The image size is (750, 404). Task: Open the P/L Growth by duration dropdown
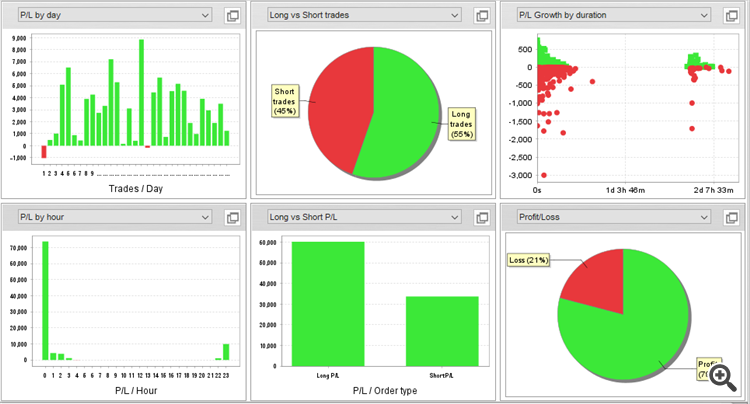(x=614, y=15)
